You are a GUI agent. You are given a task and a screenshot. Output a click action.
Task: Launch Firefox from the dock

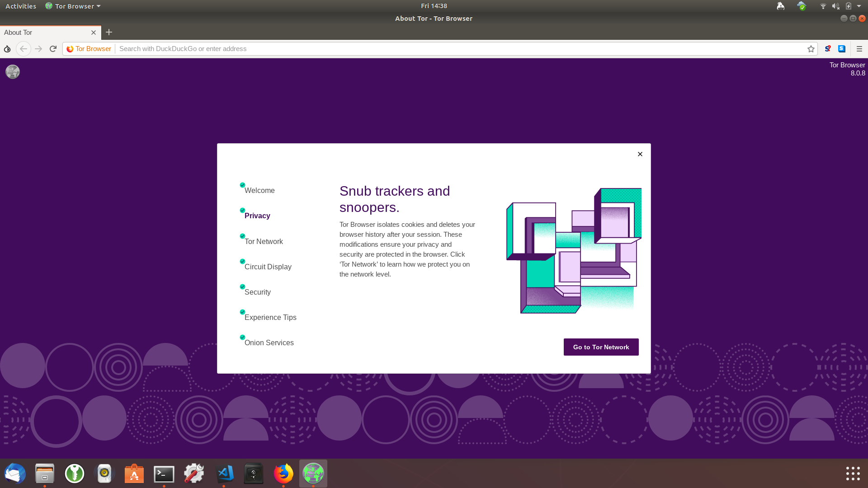click(283, 474)
